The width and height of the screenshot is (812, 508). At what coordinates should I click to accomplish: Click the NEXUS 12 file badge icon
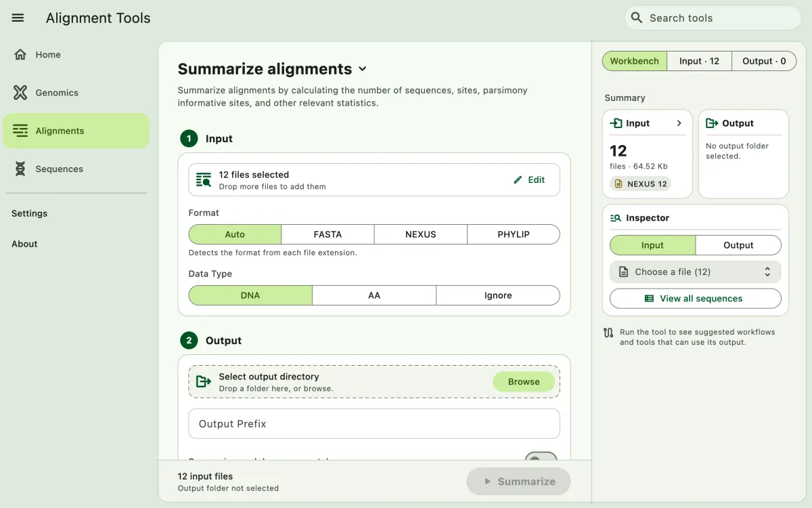[x=618, y=184]
